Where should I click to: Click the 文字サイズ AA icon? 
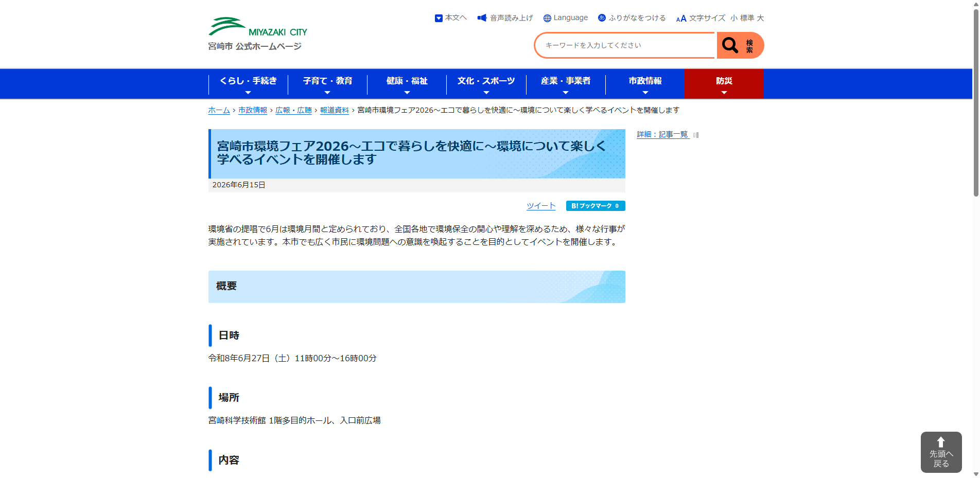[681, 19]
